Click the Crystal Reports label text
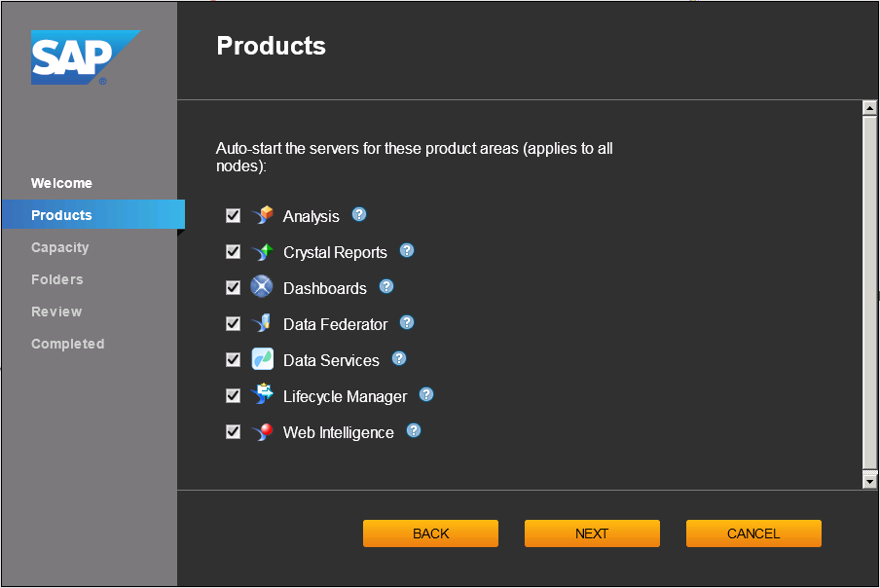Viewport: 880px width, 588px height. coord(335,252)
